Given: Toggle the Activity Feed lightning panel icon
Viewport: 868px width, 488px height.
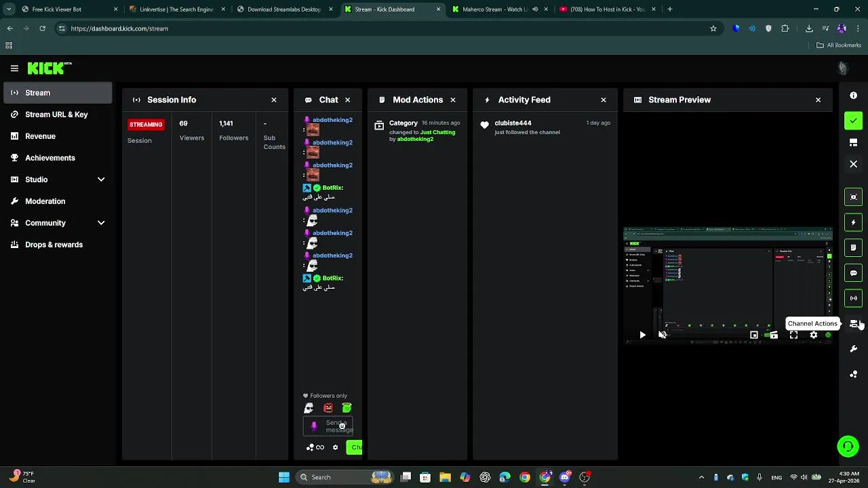Looking at the screenshot, I should tap(853, 222).
